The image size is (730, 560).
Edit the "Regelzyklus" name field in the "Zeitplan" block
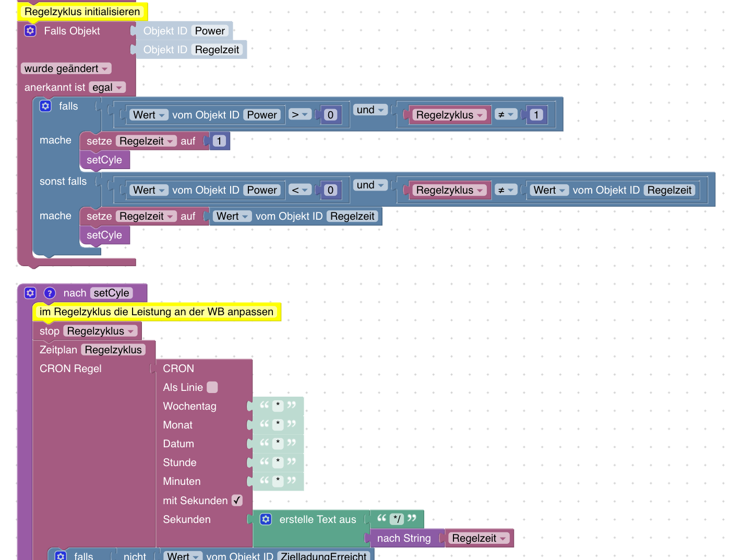113,350
